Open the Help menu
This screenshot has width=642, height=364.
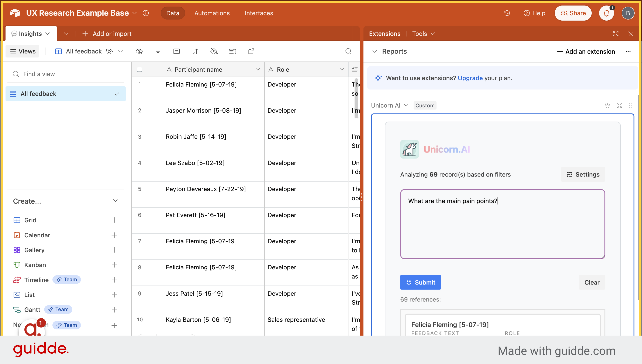click(534, 13)
